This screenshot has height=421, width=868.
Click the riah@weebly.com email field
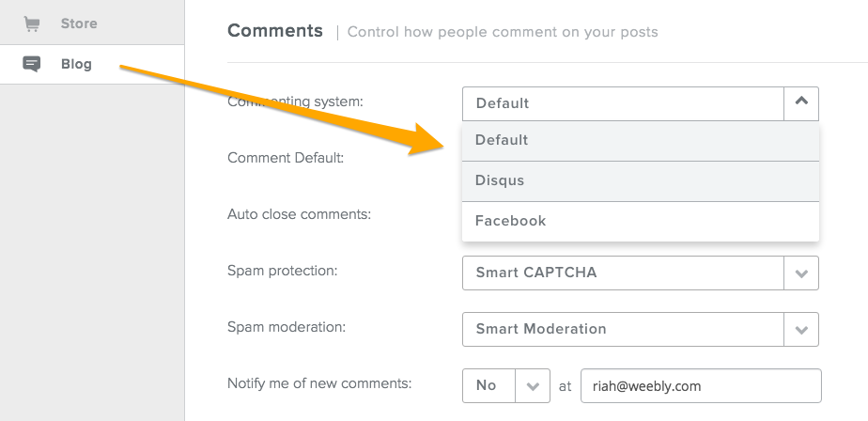pyautogui.click(x=701, y=385)
